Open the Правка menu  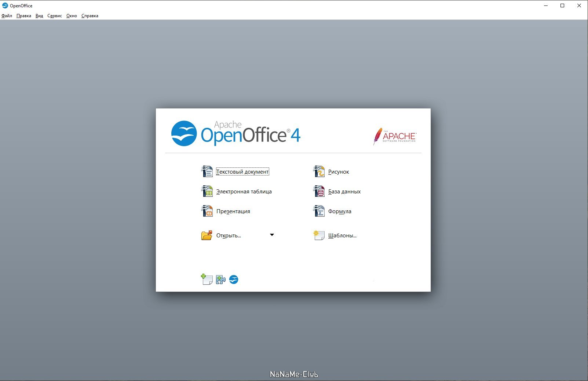(x=24, y=16)
